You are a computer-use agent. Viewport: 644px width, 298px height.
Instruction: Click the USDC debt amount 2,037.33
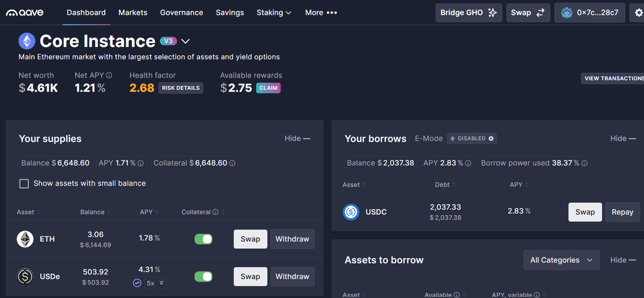[x=446, y=207]
